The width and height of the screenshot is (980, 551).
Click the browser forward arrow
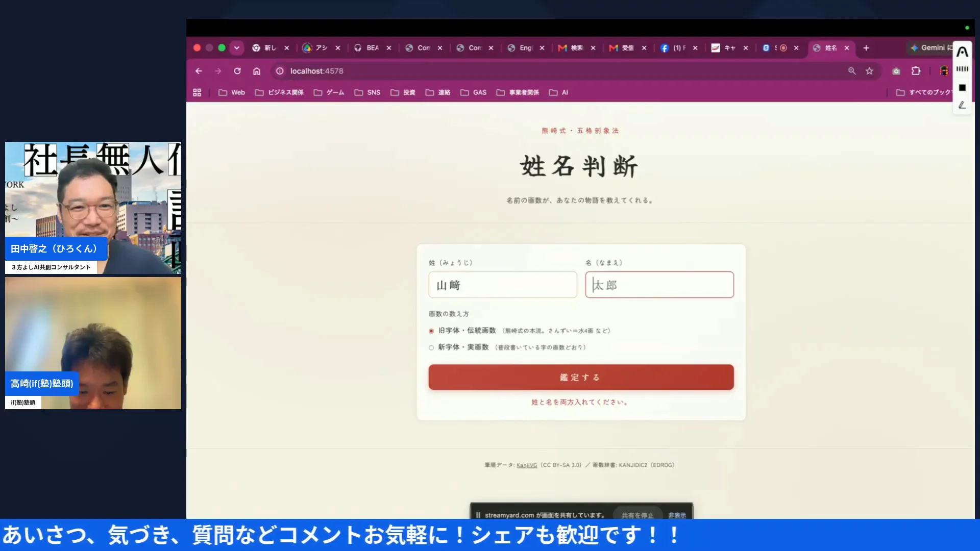coord(218,71)
